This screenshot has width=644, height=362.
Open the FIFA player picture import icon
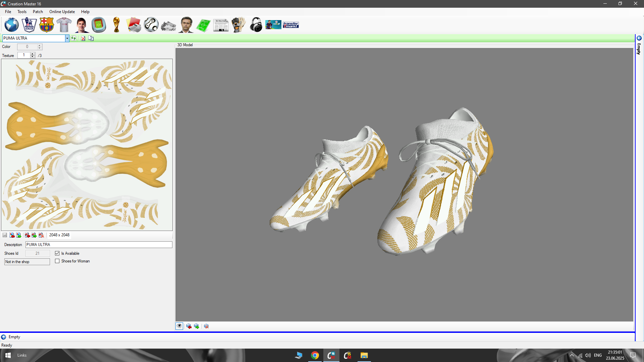(x=273, y=25)
